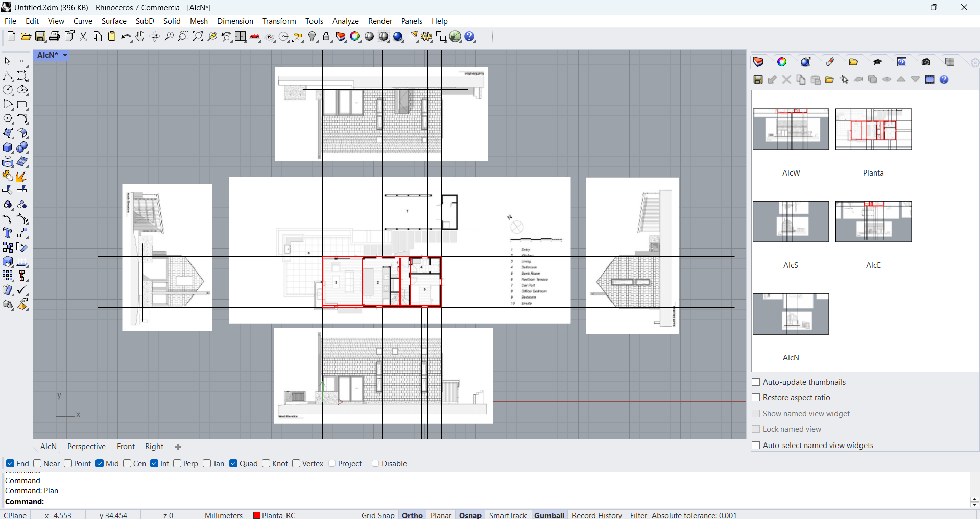Open the Millimeters units dropdown in status bar
The width and height of the screenshot is (980, 519).
pyautogui.click(x=223, y=515)
